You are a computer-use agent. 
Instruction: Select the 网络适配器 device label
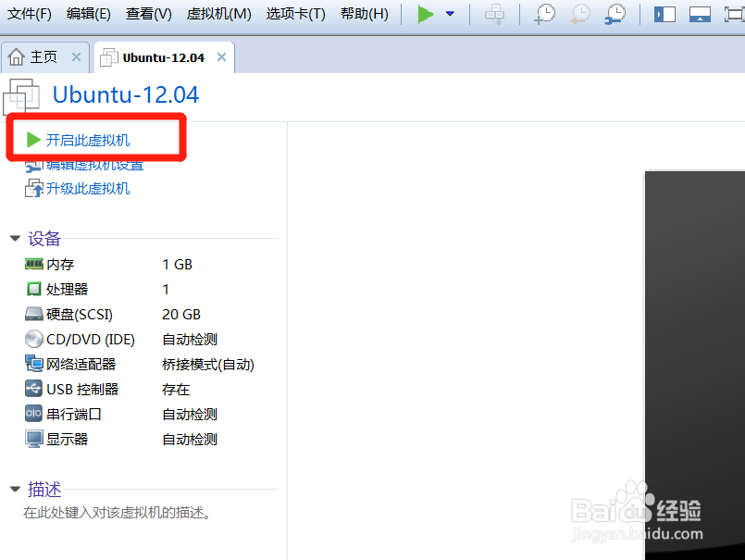pos(81,364)
